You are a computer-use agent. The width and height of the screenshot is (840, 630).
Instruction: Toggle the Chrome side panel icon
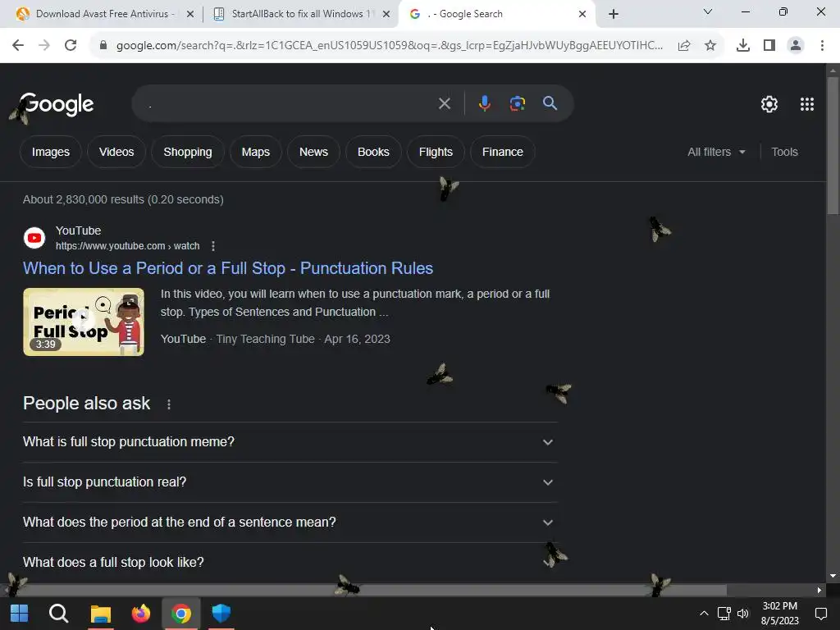click(x=769, y=46)
